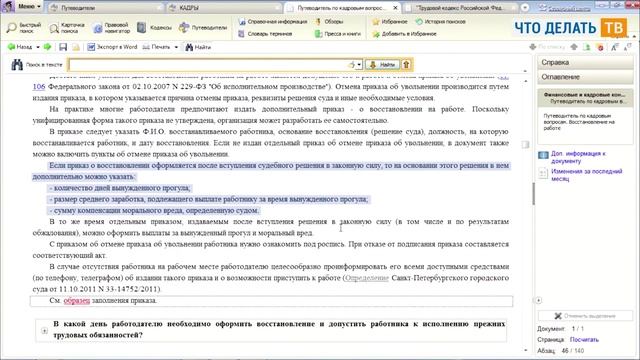Click the gray up arrow next to По списку
Image resolution: width=640 pixels, height=360 pixels.
[x=574, y=47]
